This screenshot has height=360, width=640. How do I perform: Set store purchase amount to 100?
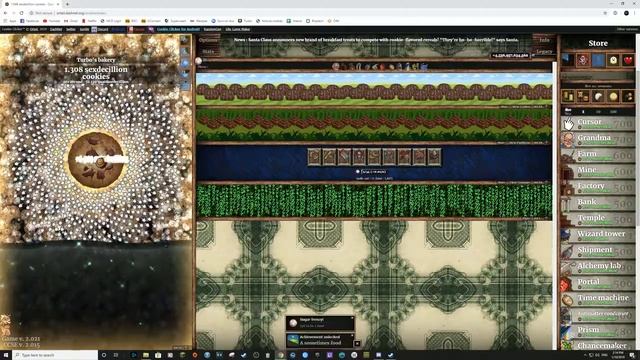[x=613, y=111]
